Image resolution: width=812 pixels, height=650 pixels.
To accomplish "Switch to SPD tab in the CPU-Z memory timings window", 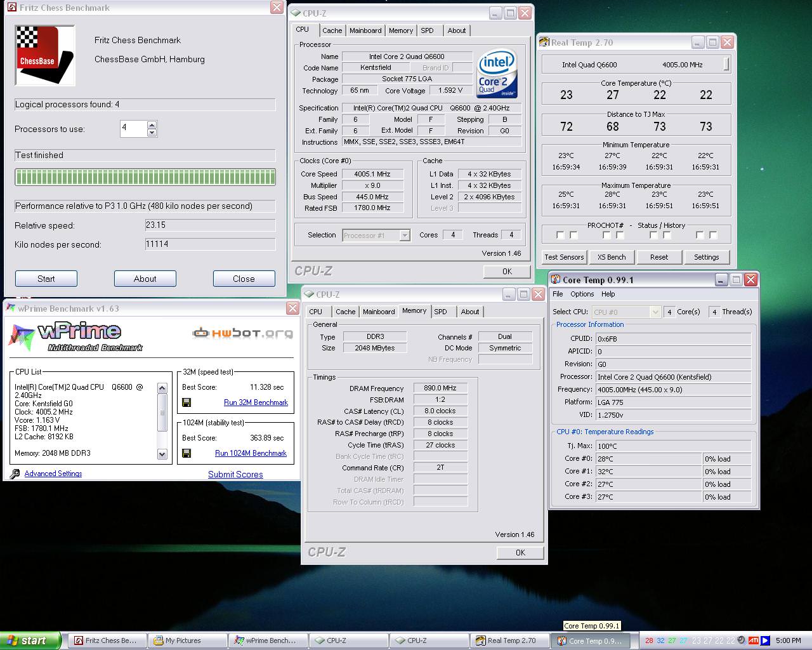I will pos(440,312).
